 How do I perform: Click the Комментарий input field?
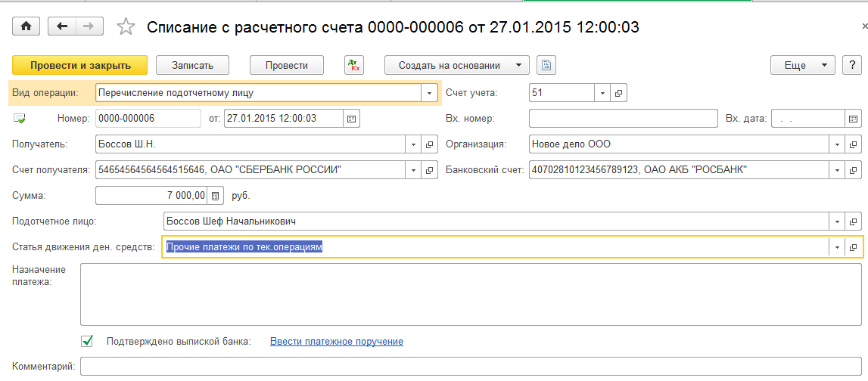pos(471,366)
